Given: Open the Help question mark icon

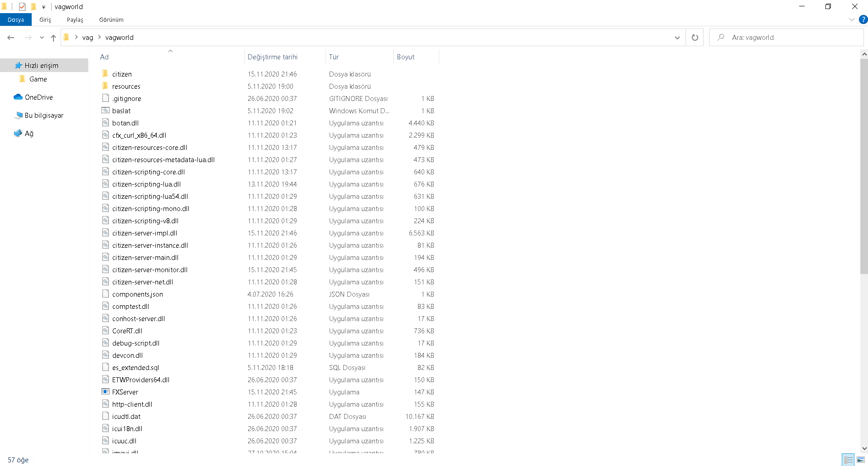Looking at the screenshot, I should click(863, 19).
